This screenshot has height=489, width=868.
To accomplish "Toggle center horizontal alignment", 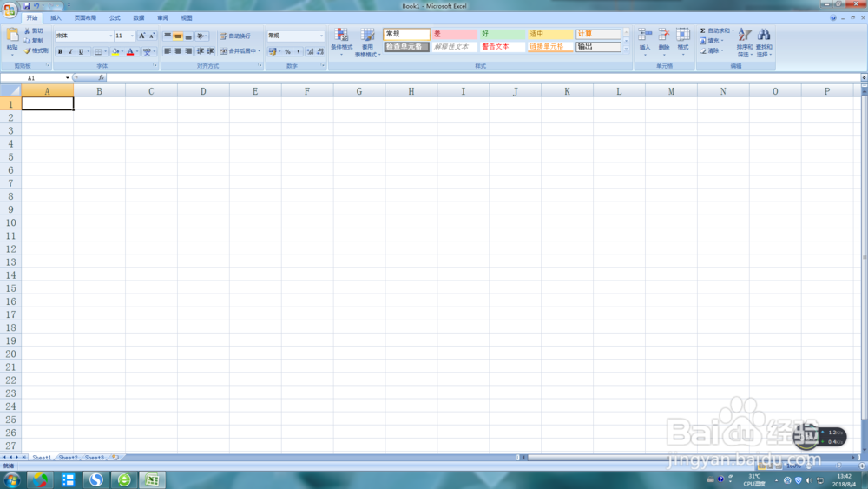I will coord(178,51).
